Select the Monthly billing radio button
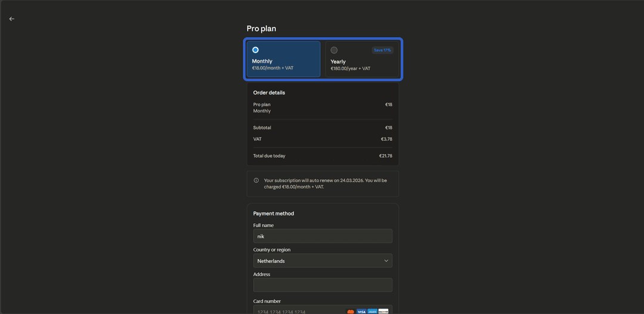This screenshot has width=644, height=314. 255,50
